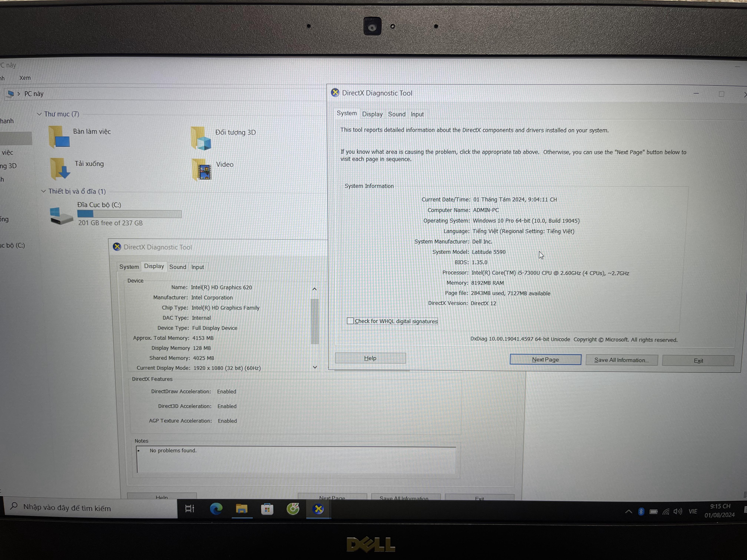Click the battery tray icon

(653, 512)
